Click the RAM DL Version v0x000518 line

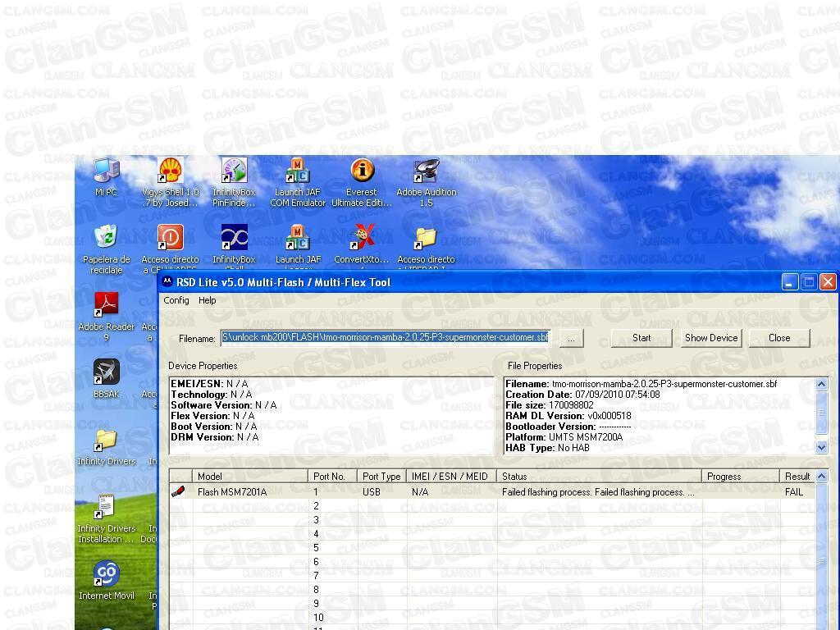pos(568,416)
